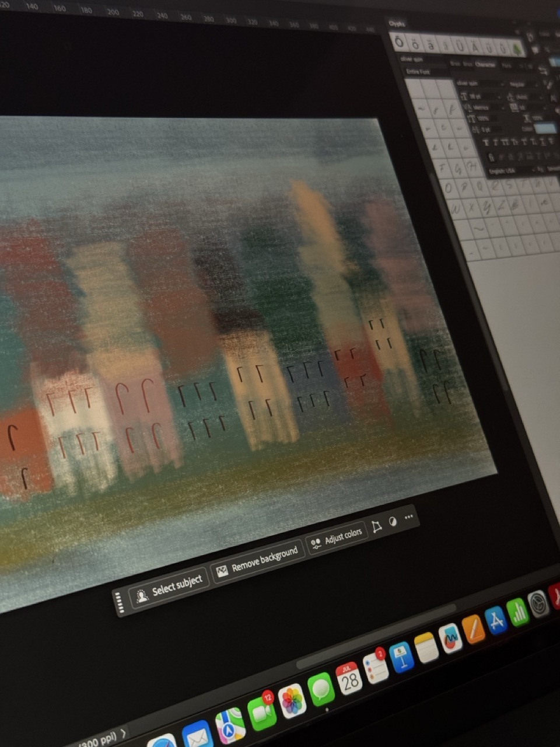Screen dimensions: 560x747
Task: Open the Entire Font dropdown in Glyphs panel
Action: (x=418, y=71)
